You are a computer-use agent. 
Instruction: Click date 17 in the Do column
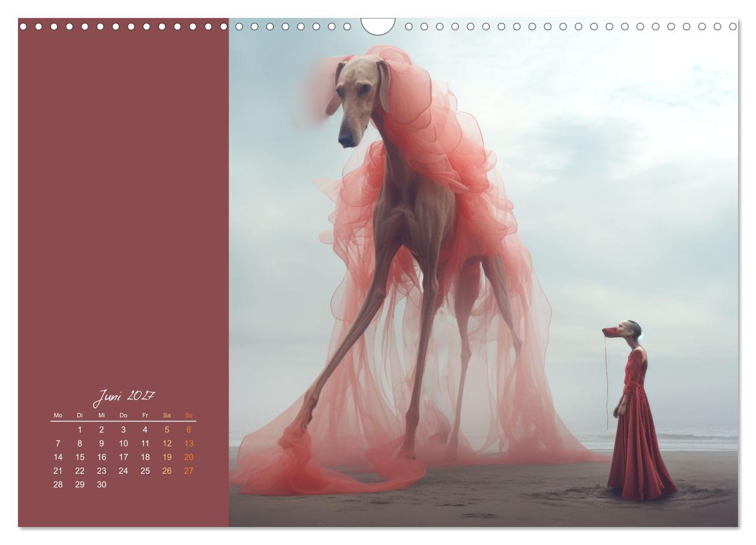point(123,457)
